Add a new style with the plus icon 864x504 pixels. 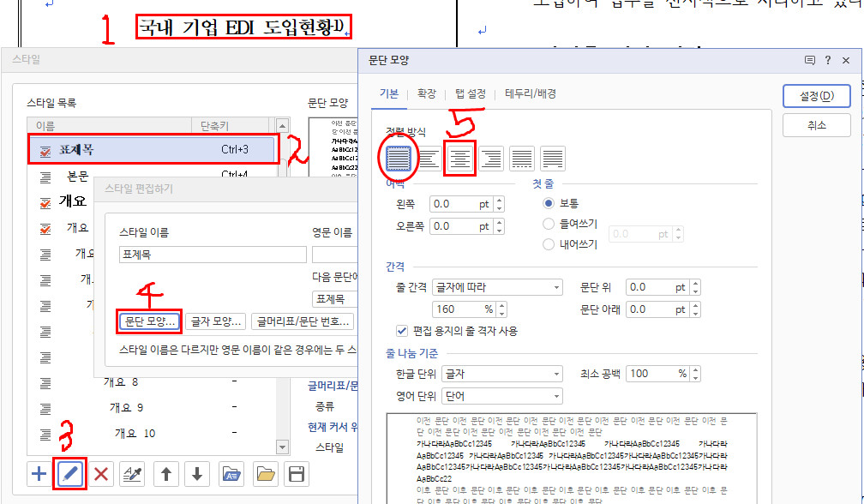coord(39,474)
